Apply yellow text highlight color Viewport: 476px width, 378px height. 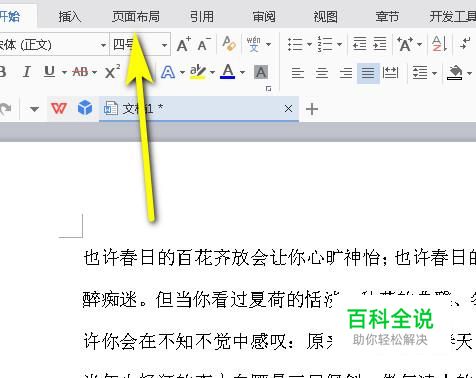[198, 72]
